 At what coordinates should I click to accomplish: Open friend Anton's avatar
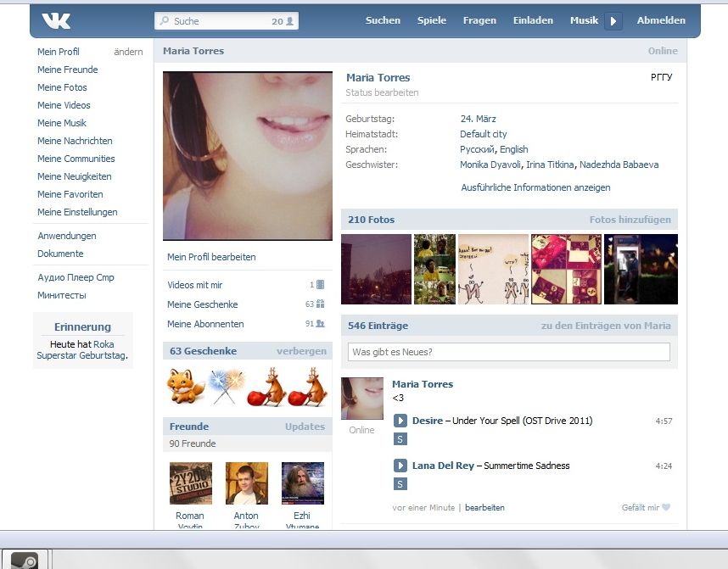(x=247, y=483)
